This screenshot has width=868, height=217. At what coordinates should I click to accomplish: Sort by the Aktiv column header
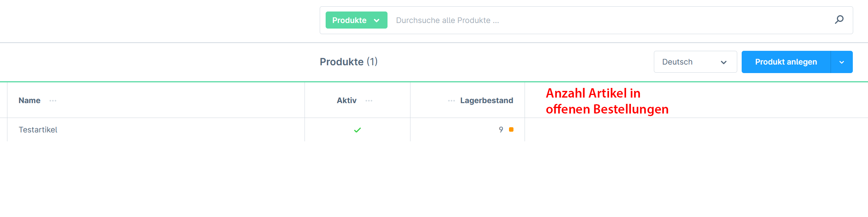click(x=346, y=101)
